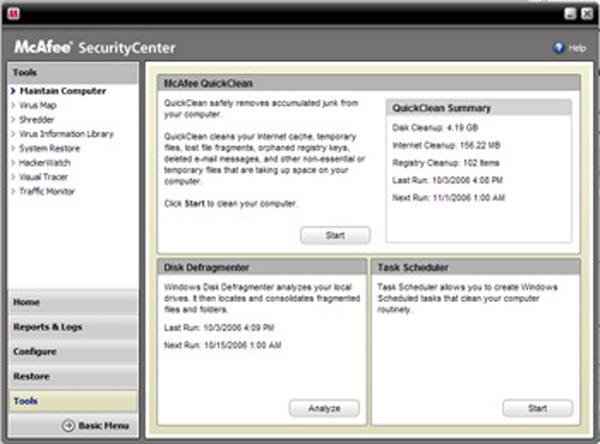Click the Tools panel header
600x444 pixels.
(x=73, y=72)
